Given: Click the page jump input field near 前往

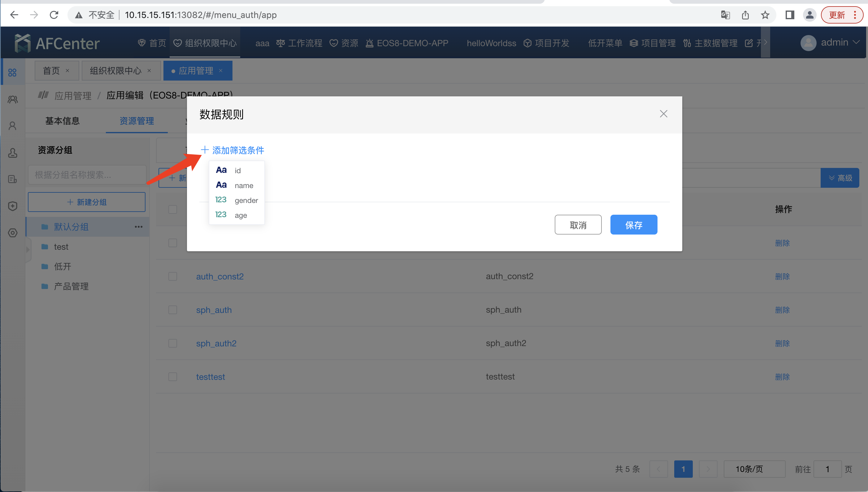Looking at the screenshot, I should tap(827, 469).
